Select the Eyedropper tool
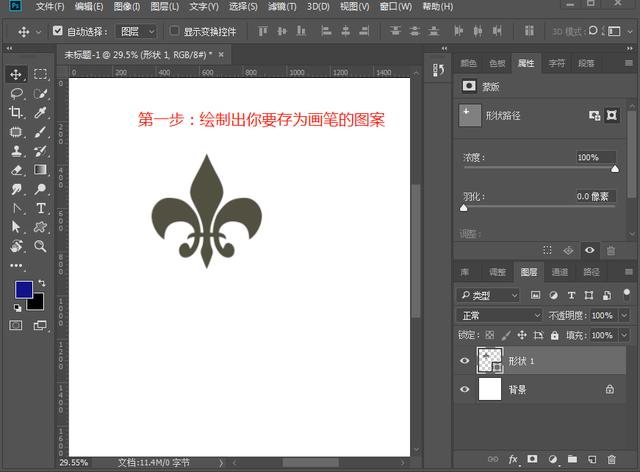The height and width of the screenshot is (472, 640). (40, 112)
